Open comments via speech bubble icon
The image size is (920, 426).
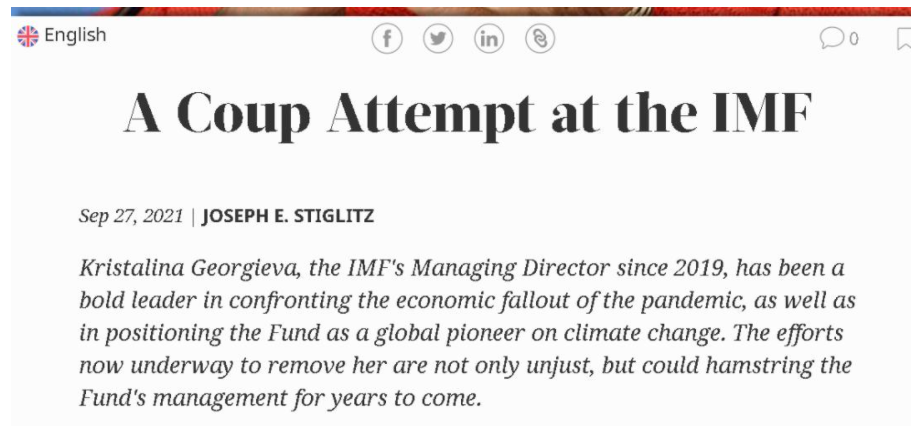[831, 39]
